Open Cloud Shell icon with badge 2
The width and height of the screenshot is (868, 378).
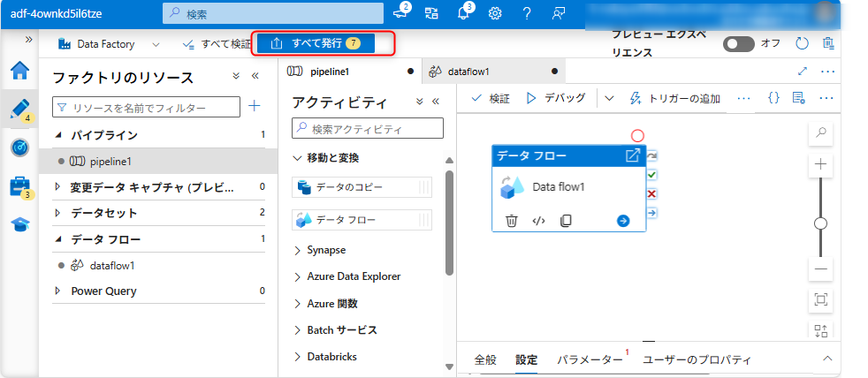point(400,12)
